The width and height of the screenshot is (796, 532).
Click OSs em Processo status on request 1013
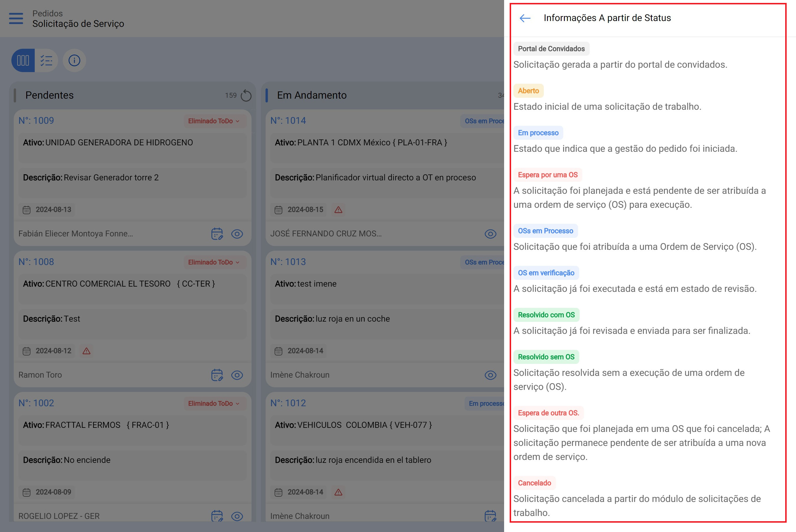483,262
